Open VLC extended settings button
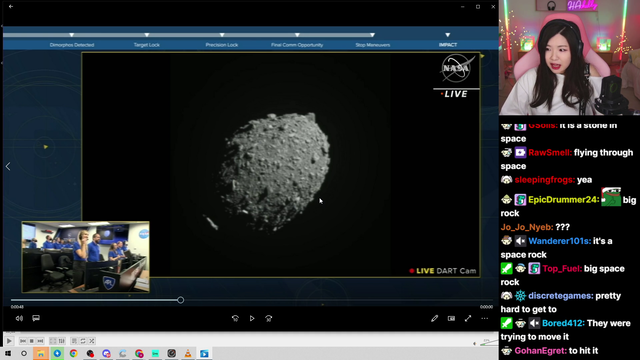This screenshot has width=640, height=360. coord(62,341)
